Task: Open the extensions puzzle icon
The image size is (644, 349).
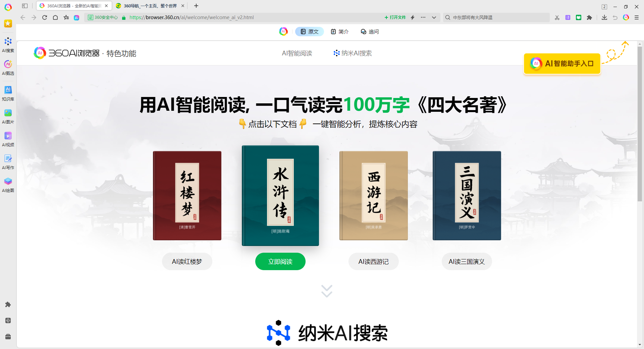Action: tap(589, 17)
